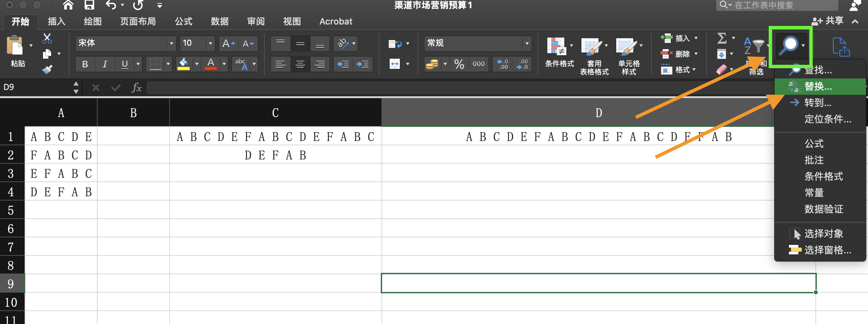868x324 pixels.
Task: Open the font name dropdown
Action: [171, 43]
